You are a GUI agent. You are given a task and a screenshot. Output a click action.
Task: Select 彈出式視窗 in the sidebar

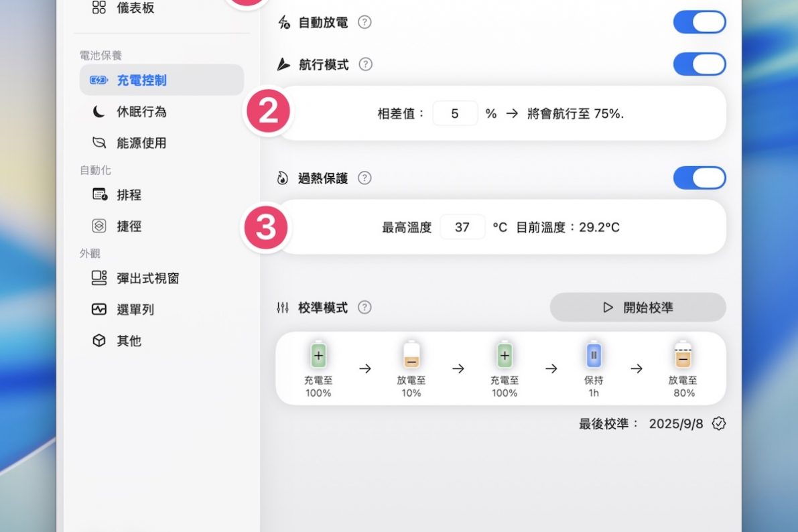click(147, 278)
